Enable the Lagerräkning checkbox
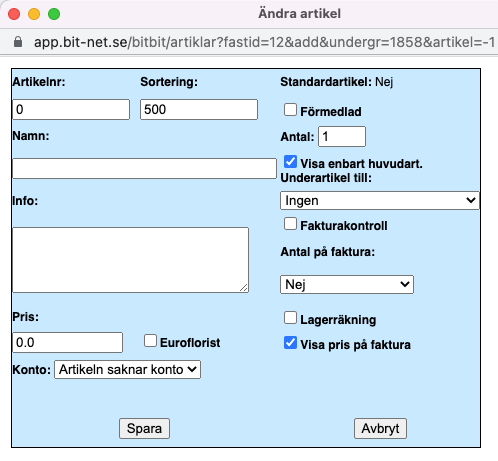Viewport: 498px width, 461px height. 290,318
